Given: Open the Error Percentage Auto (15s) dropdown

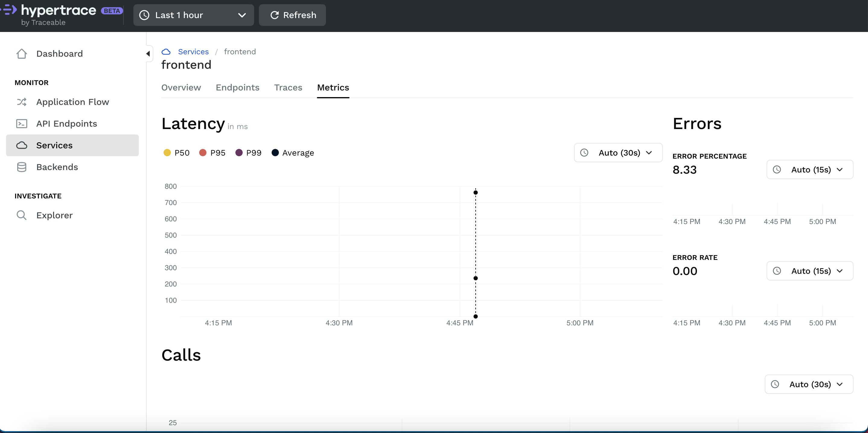Looking at the screenshot, I should [810, 170].
